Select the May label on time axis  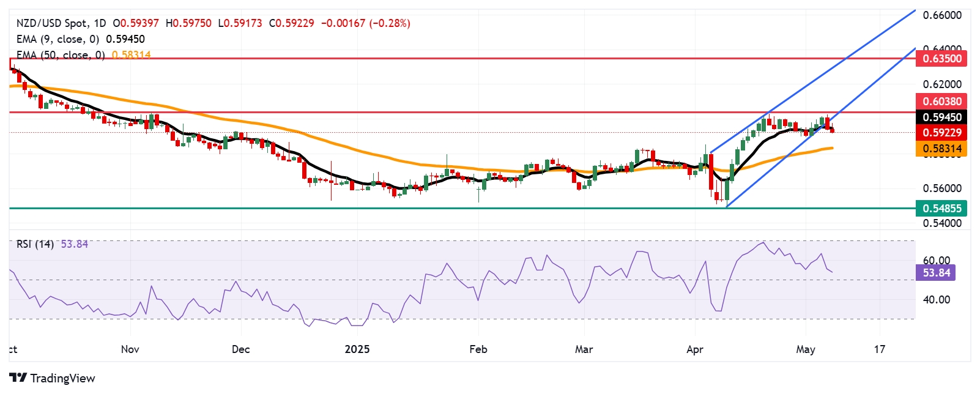pyautogui.click(x=806, y=349)
